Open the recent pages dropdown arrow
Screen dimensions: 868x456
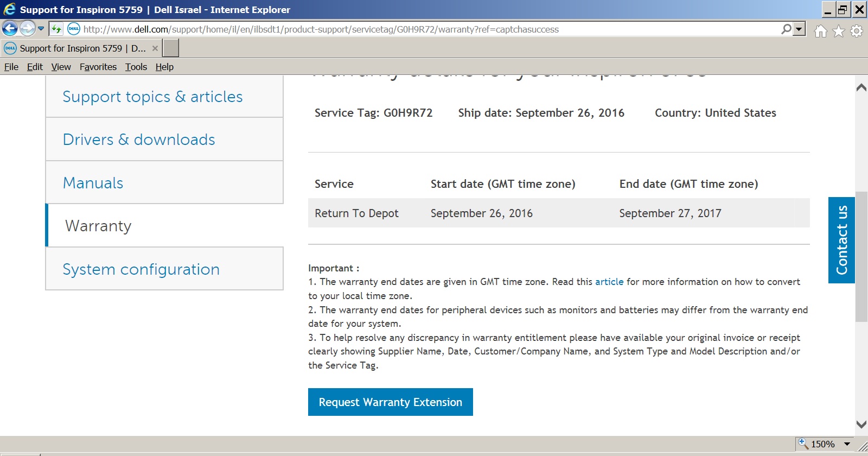click(x=41, y=29)
